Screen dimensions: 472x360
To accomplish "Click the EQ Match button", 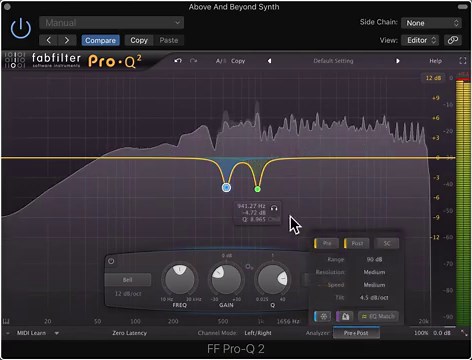I will pyautogui.click(x=379, y=316).
